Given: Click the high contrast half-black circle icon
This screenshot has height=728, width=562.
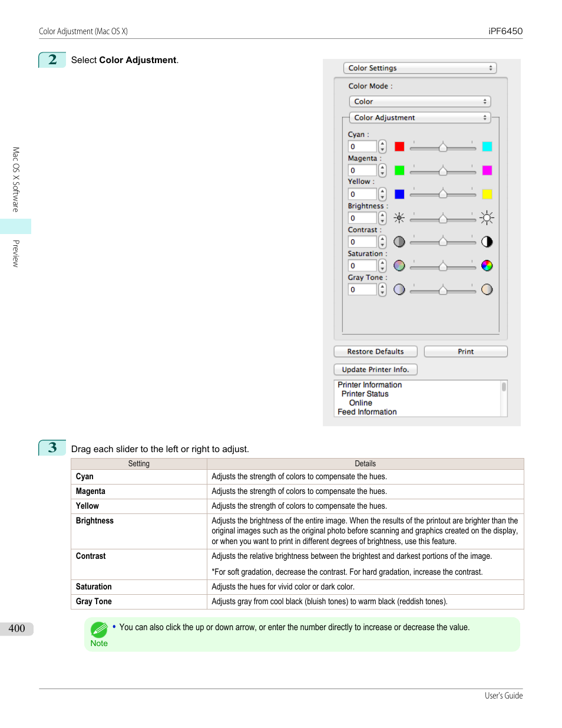Looking at the screenshot, I should click(x=487, y=242).
